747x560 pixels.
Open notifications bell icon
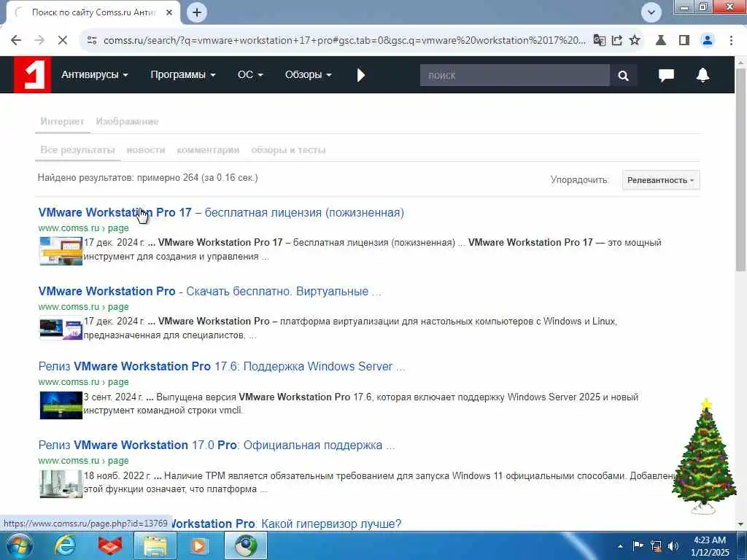coord(703,75)
